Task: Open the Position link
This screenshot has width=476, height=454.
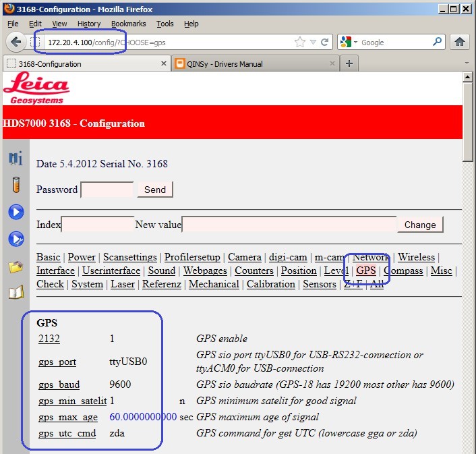Action: (299, 271)
